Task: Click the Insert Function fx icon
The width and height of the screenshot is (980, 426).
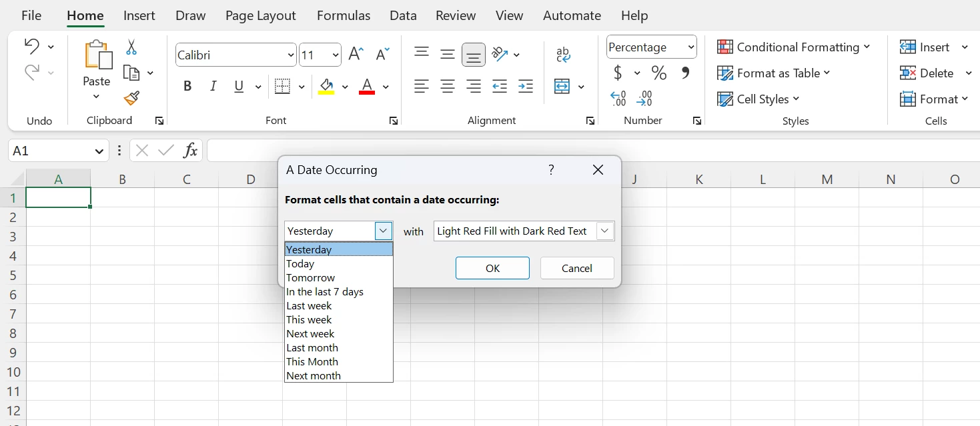Action: click(x=190, y=151)
